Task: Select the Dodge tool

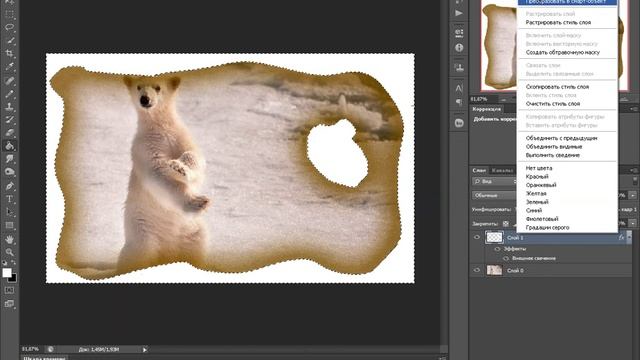Action: [x=9, y=172]
